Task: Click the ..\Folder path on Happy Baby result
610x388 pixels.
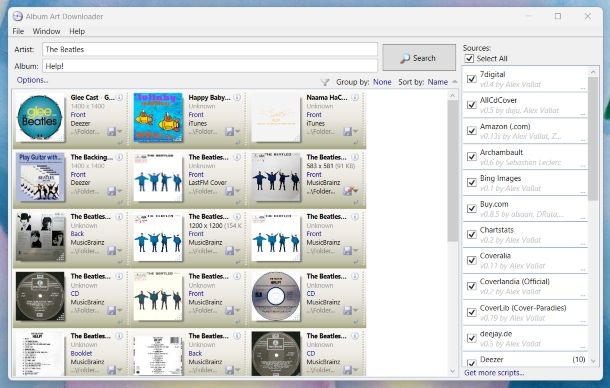Action: click(202, 132)
